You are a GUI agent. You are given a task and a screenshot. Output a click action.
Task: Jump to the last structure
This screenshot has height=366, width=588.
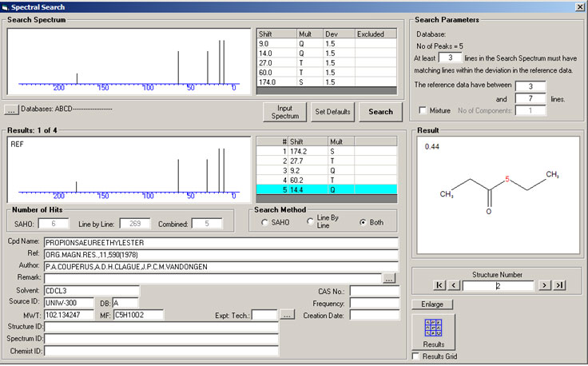[x=559, y=285]
